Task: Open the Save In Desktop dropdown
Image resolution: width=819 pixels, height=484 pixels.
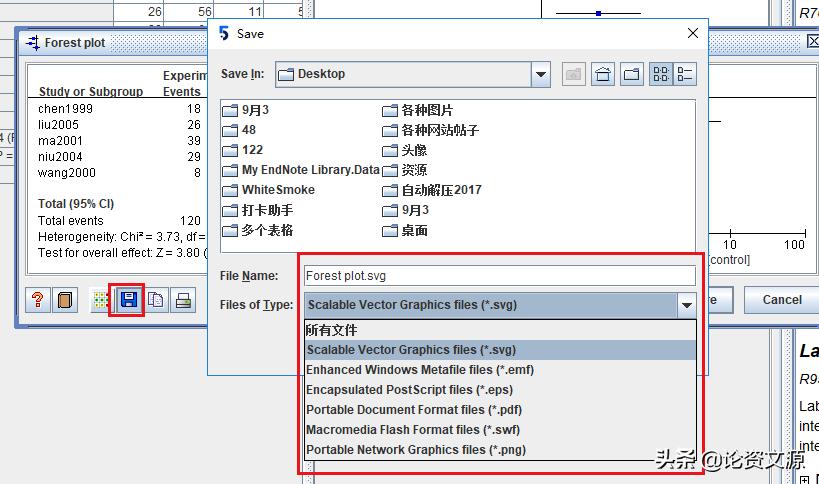Action: click(541, 74)
